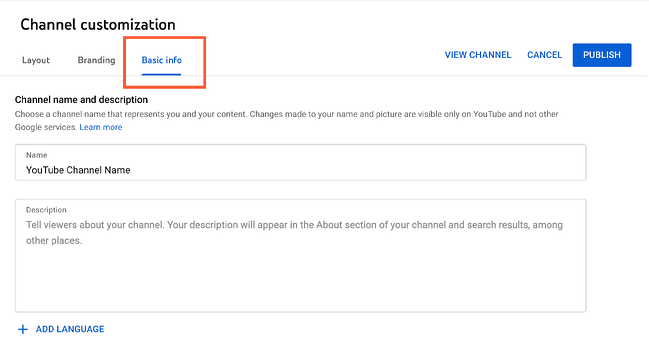Viewport: 649px width, 360px height.
Task: Open the Learn more link
Action: pos(101,127)
